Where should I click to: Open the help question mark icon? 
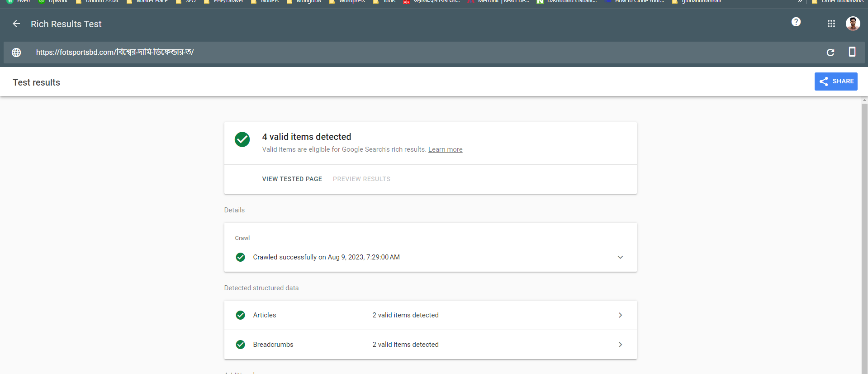[x=796, y=22]
